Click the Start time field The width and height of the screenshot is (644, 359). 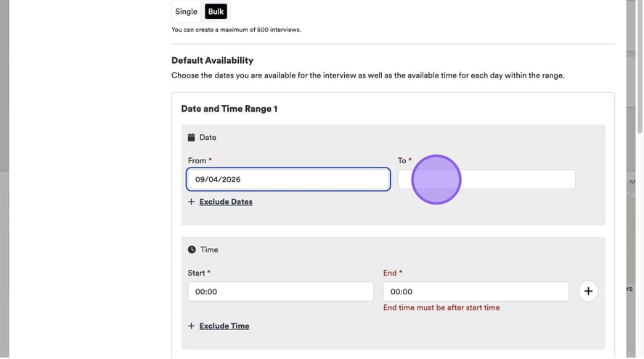pos(280,292)
